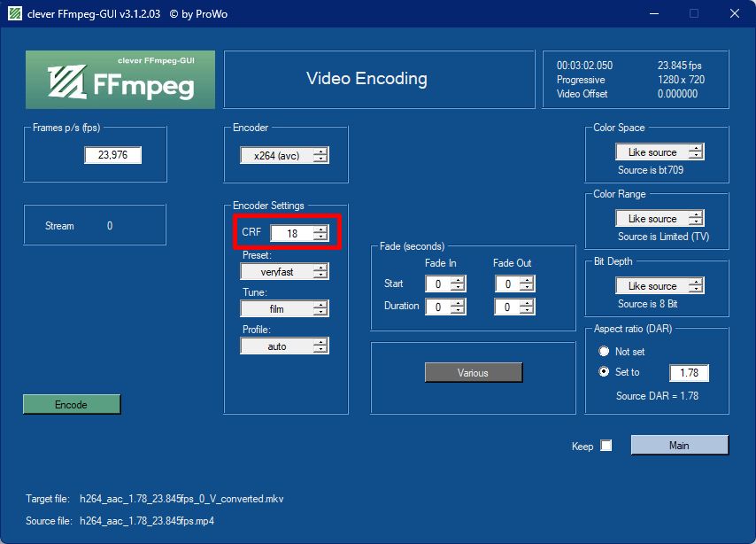Click the Preset spinner up arrow

point(320,268)
